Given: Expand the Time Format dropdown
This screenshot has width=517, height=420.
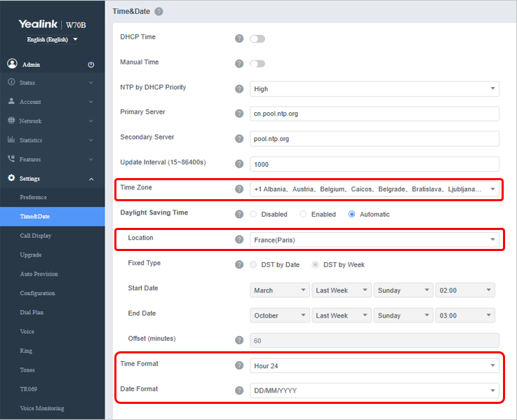Looking at the screenshot, I should pyautogui.click(x=374, y=365).
